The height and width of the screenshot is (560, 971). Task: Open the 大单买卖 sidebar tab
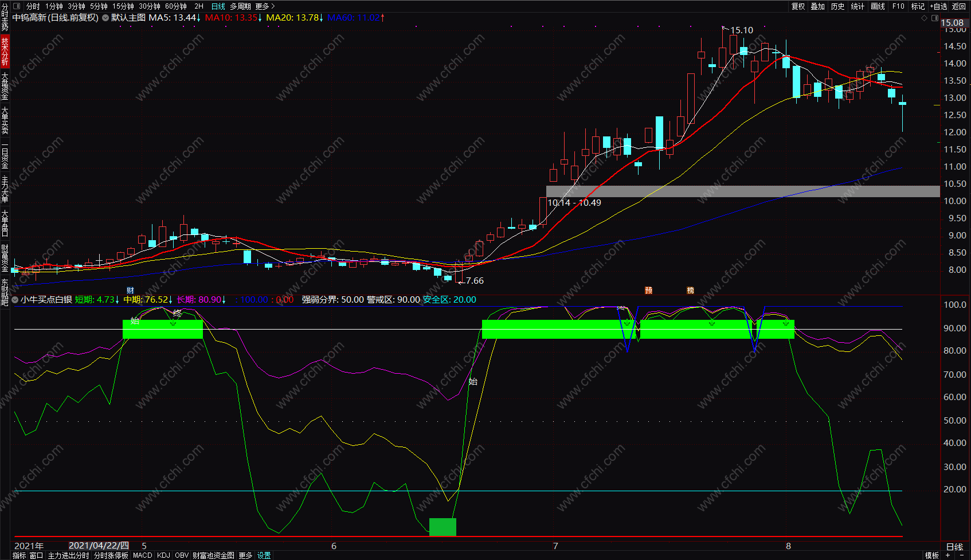point(5,120)
